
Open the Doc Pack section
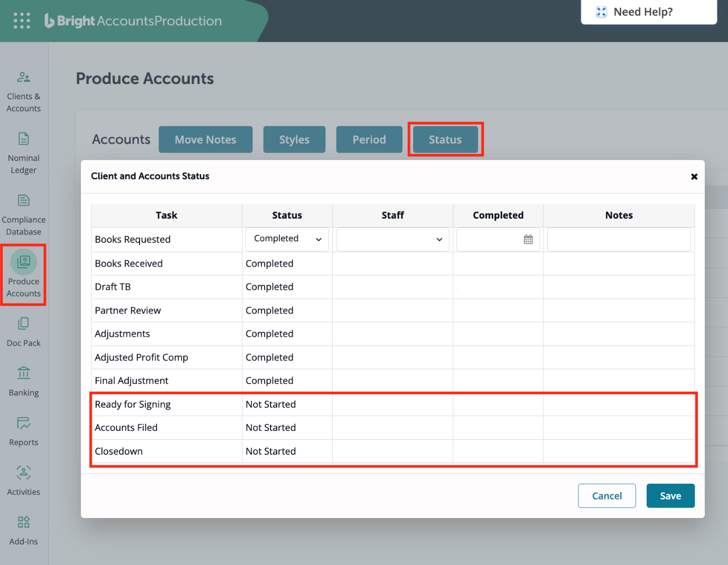tap(24, 332)
